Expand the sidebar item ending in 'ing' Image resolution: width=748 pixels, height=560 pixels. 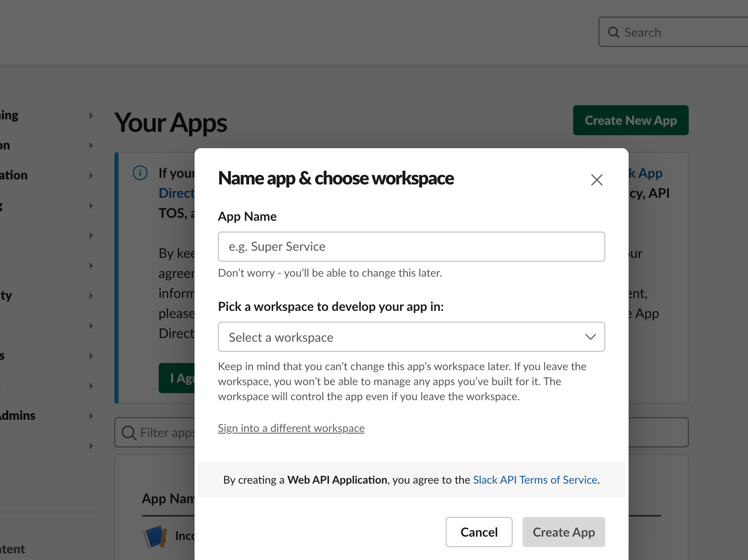pos(91,116)
